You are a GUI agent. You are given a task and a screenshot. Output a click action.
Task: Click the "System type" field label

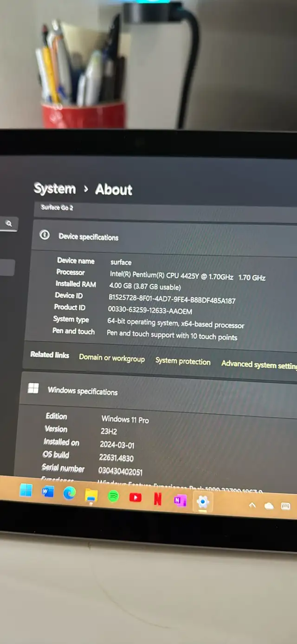pos(71,319)
